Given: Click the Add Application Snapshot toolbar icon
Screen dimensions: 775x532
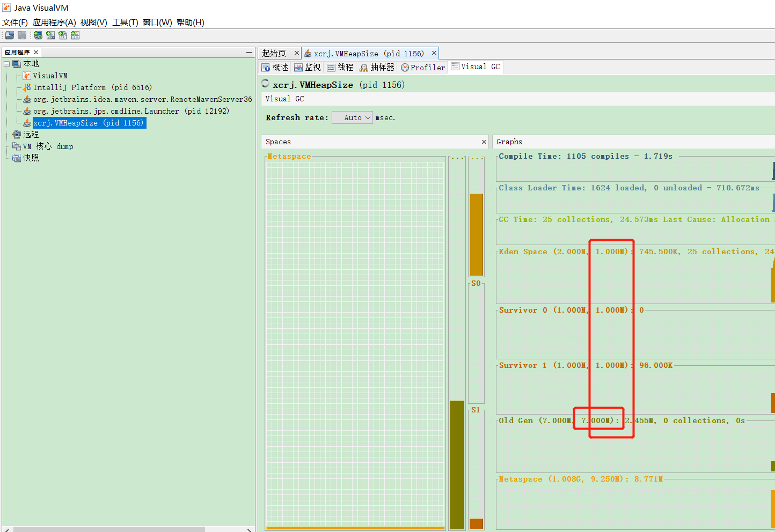Looking at the screenshot, I should (x=75, y=35).
